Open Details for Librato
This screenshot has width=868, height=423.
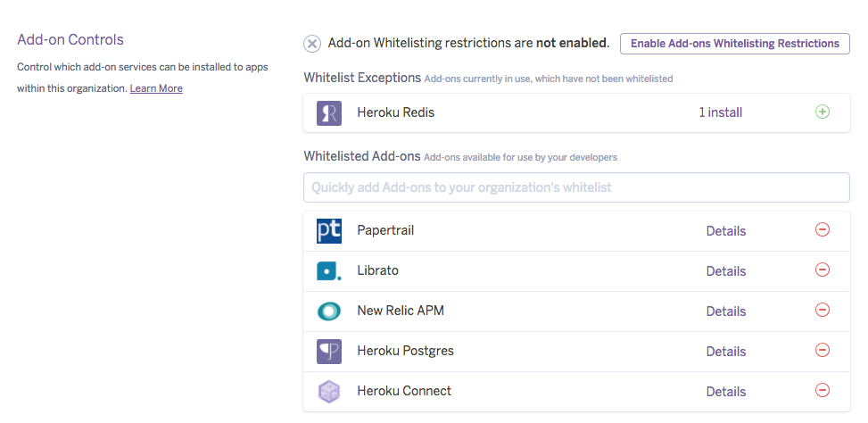tap(726, 271)
